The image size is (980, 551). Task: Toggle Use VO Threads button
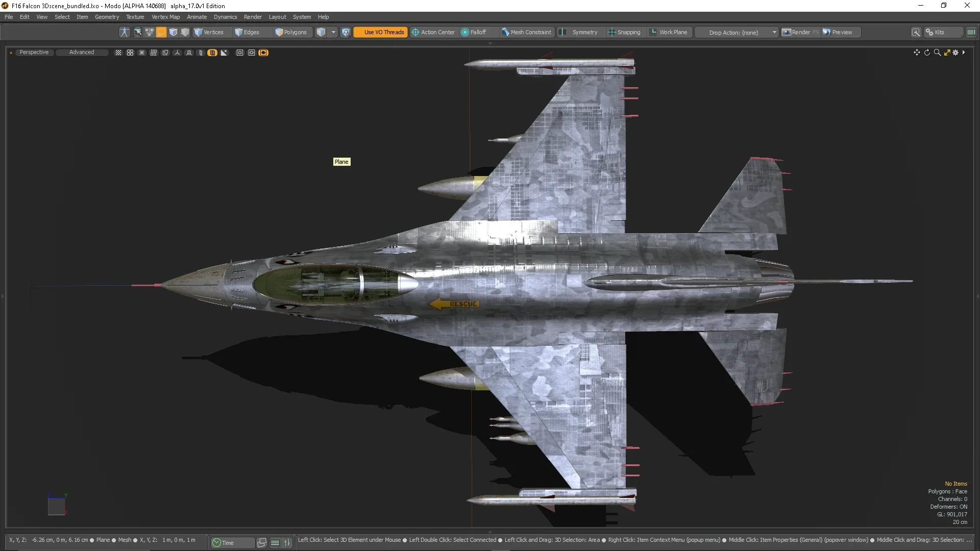click(x=381, y=32)
